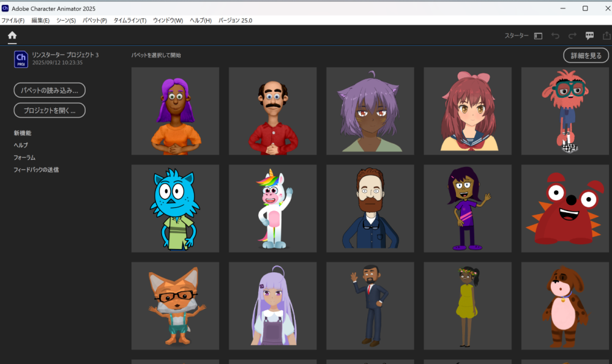The image size is (612, 364).
Task: Open the ウィンドウ(W) menu
Action: coord(168,21)
